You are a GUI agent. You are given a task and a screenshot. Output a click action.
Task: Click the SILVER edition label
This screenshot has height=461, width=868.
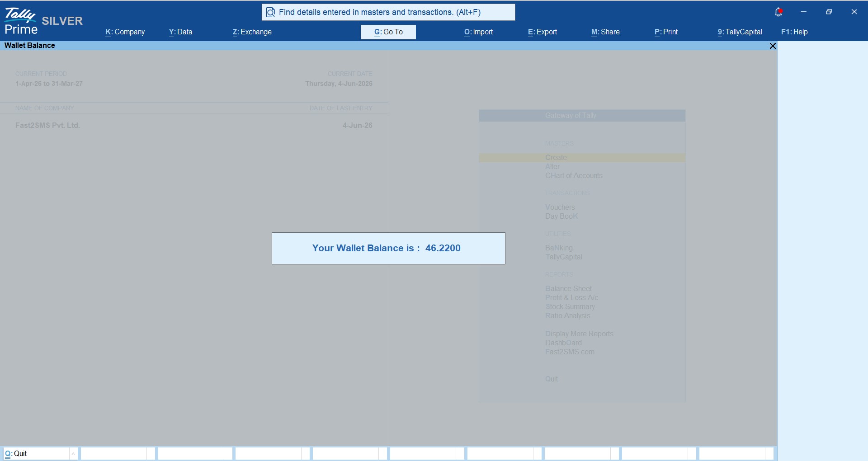(62, 21)
